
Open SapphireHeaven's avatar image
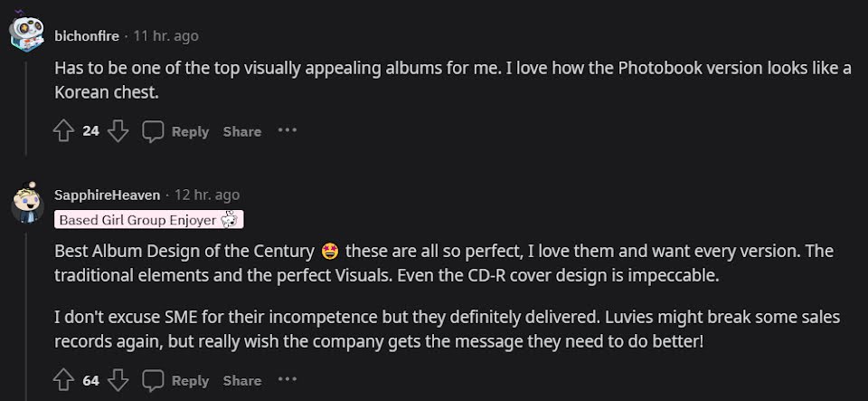click(x=26, y=202)
